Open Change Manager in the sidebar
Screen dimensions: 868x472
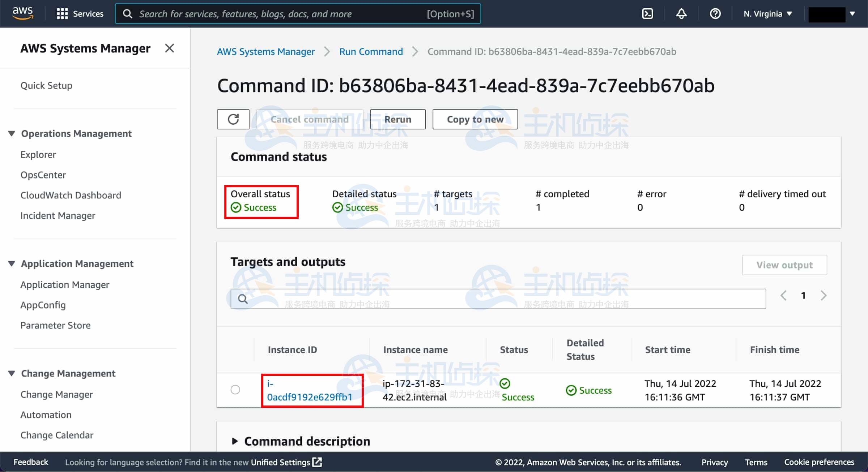click(x=56, y=394)
